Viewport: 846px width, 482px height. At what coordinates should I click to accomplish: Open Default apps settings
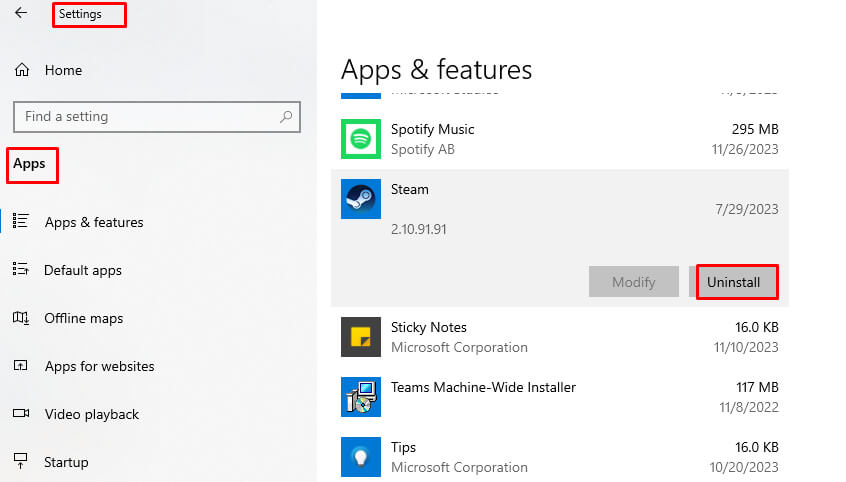pos(83,270)
